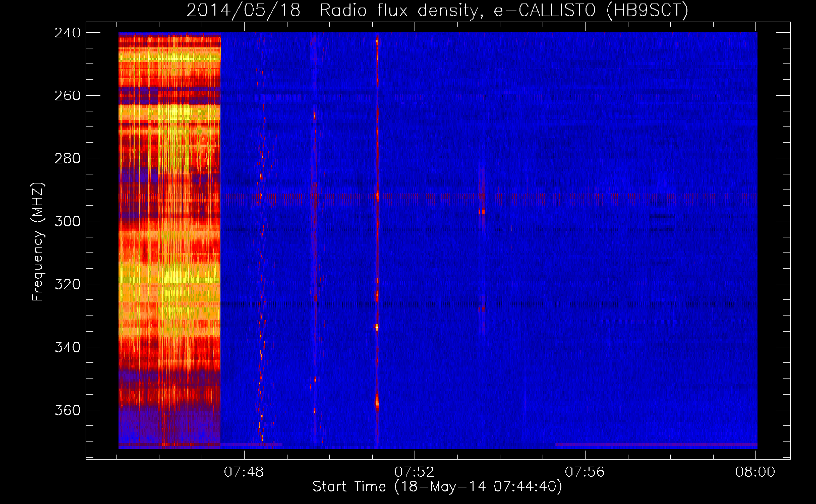Click the 08:00 time tick label
This screenshot has height=504, width=816.
click(x=755, y=472)
